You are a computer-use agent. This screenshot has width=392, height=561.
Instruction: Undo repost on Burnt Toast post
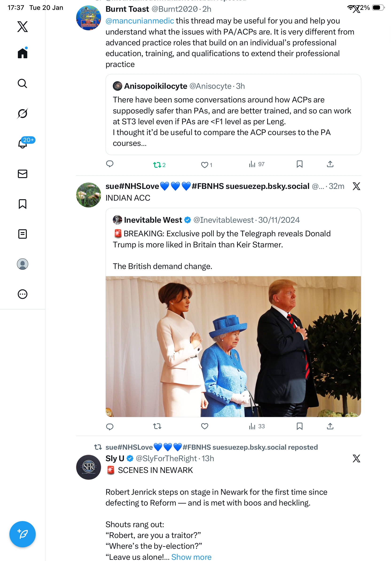[x=157, y=165]
